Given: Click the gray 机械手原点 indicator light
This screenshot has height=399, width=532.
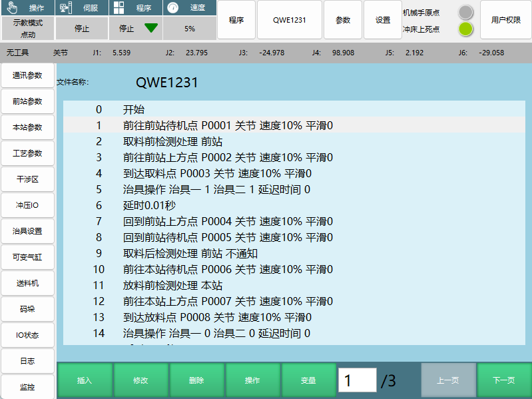Looking at the screenshot, I should (465, 12).
